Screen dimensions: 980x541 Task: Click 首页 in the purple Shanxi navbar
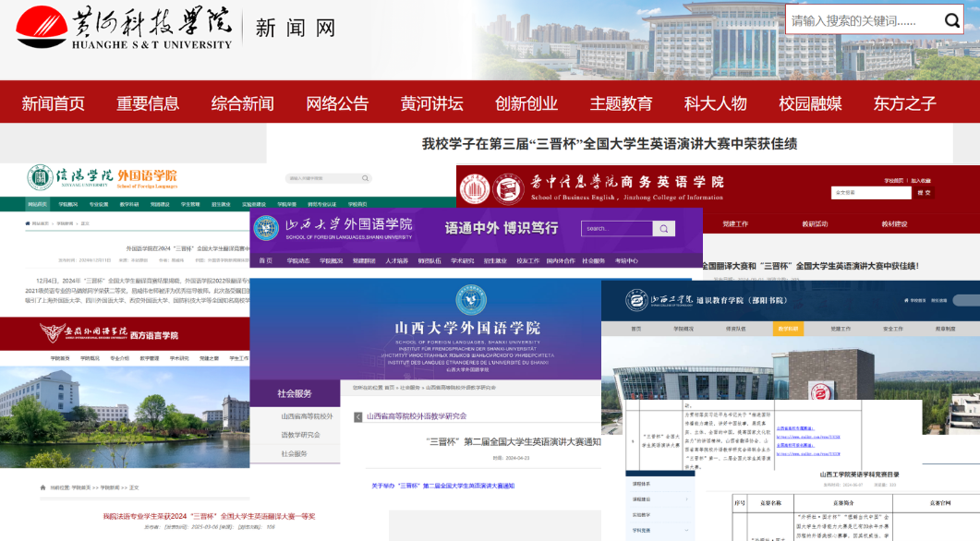266,261
